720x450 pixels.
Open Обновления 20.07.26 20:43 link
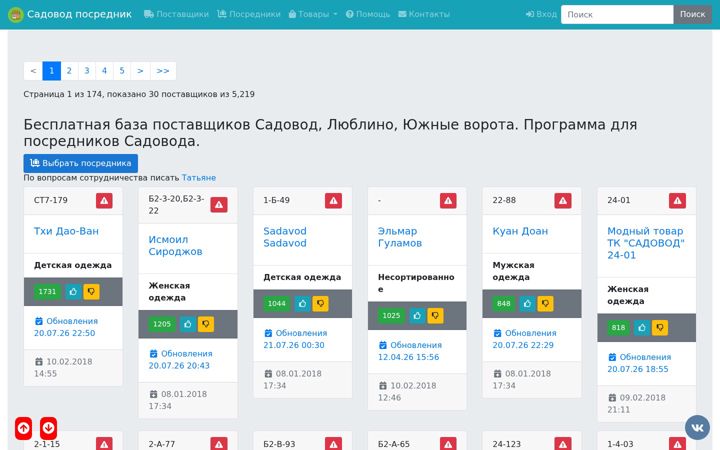pyautogui.click(x=180, y=360)
